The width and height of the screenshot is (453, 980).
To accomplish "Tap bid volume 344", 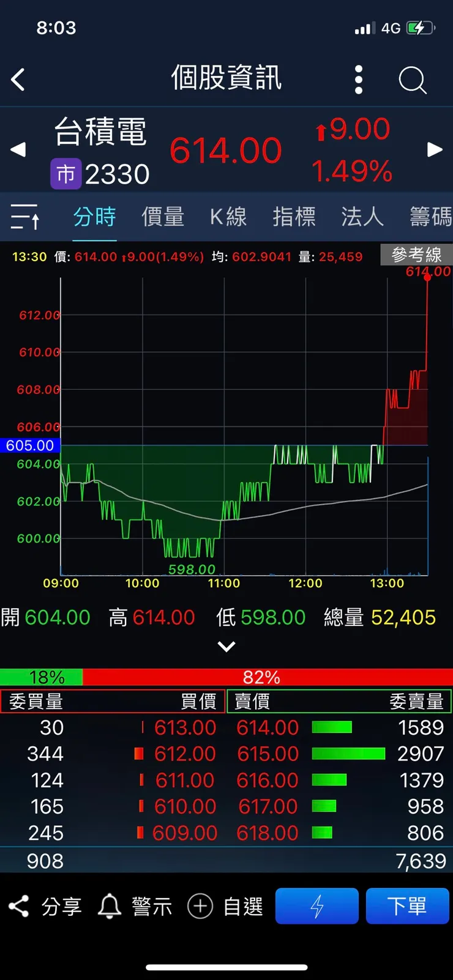I will click(45, 754).
